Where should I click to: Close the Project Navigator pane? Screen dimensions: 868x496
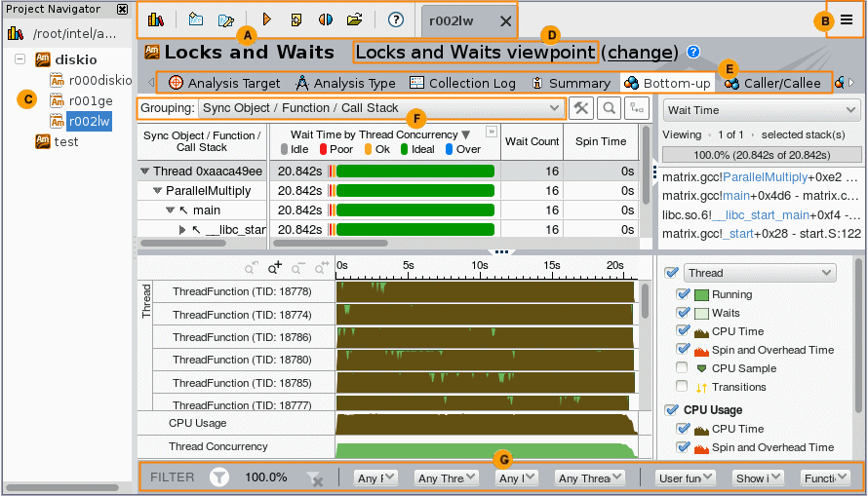pos(122,9)
